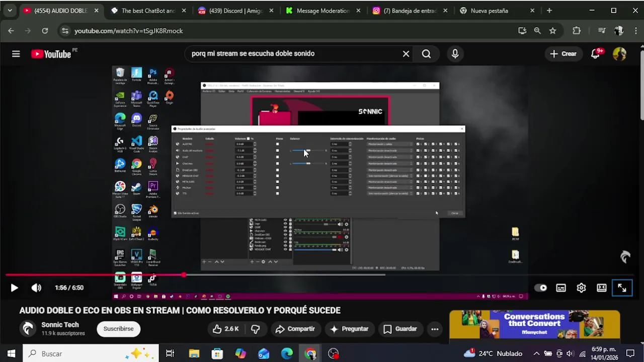The image size is (644, 362).
Task: Open the Windows Start menu
Action: coord(11,353)
